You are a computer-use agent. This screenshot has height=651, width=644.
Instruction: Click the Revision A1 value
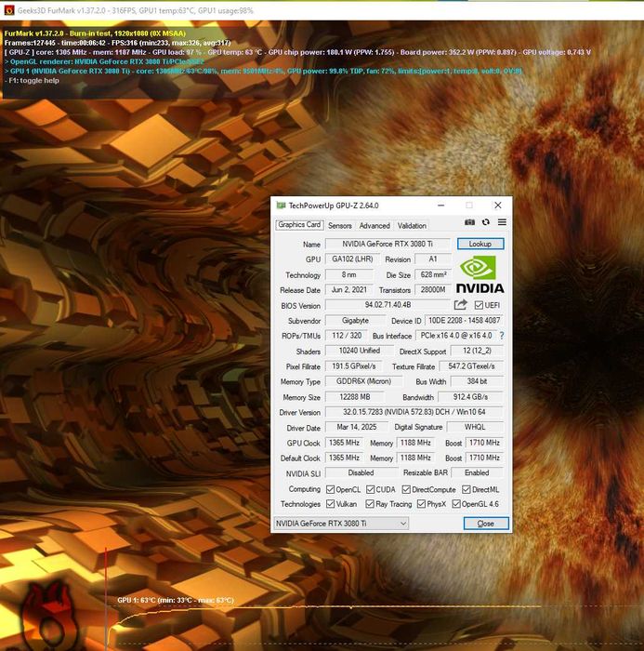pos(433,259)
